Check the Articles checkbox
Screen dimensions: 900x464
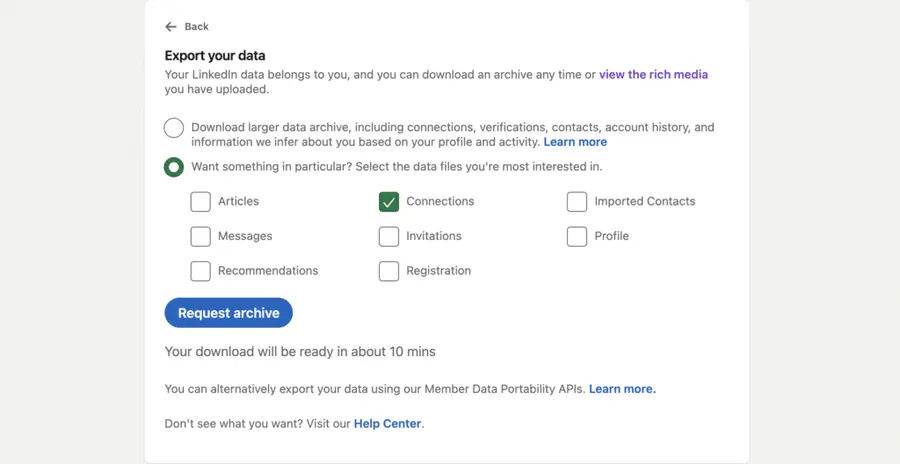(200, 202)
